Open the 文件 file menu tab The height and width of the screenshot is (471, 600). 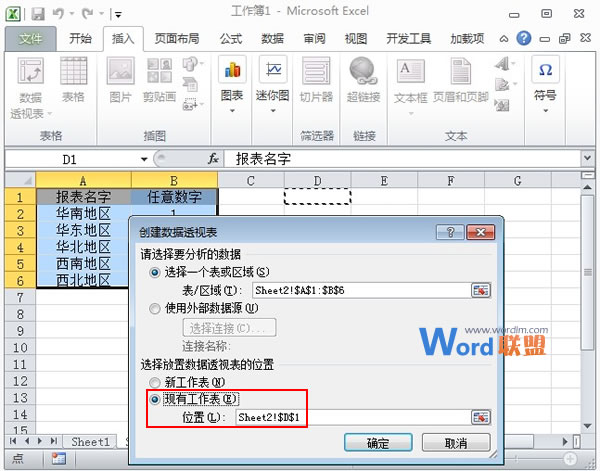[x=31, y=39]
